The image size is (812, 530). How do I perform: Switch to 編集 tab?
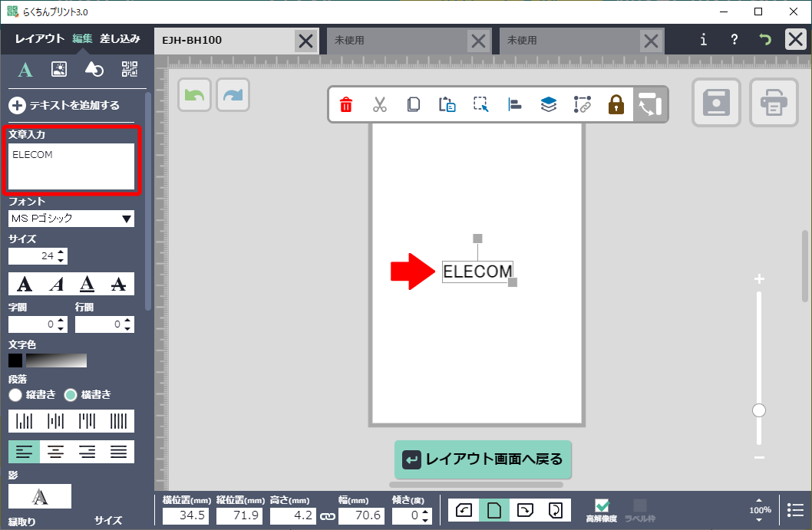[x=82, y=39]
